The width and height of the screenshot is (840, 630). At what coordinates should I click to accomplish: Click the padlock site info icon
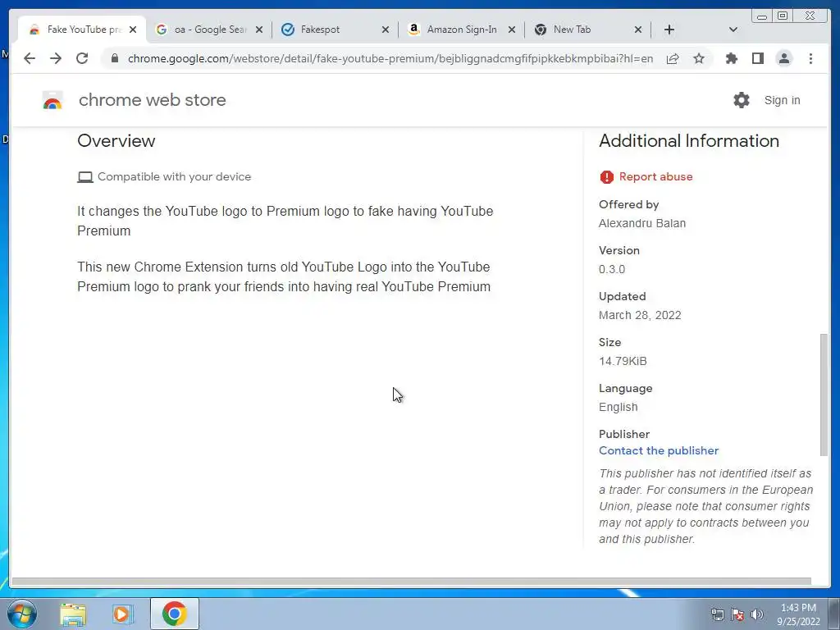coord(115,58)
